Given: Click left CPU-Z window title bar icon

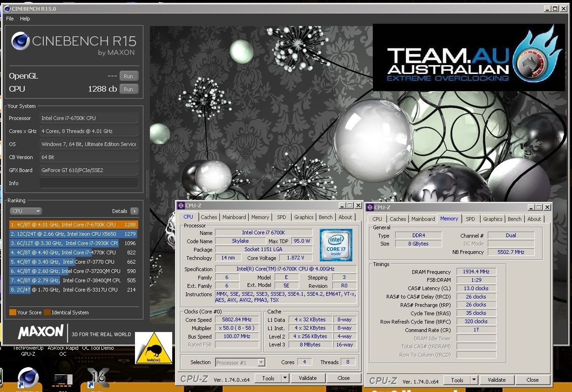Looking at the screenshot, I should pos(181,206).
